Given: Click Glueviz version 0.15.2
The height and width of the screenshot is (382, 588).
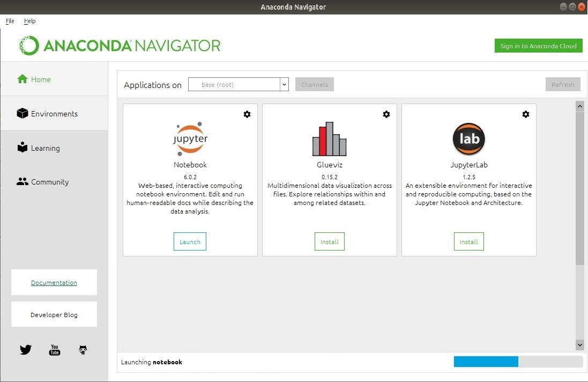Looking at the screenshot, I should tap(330, 177).
